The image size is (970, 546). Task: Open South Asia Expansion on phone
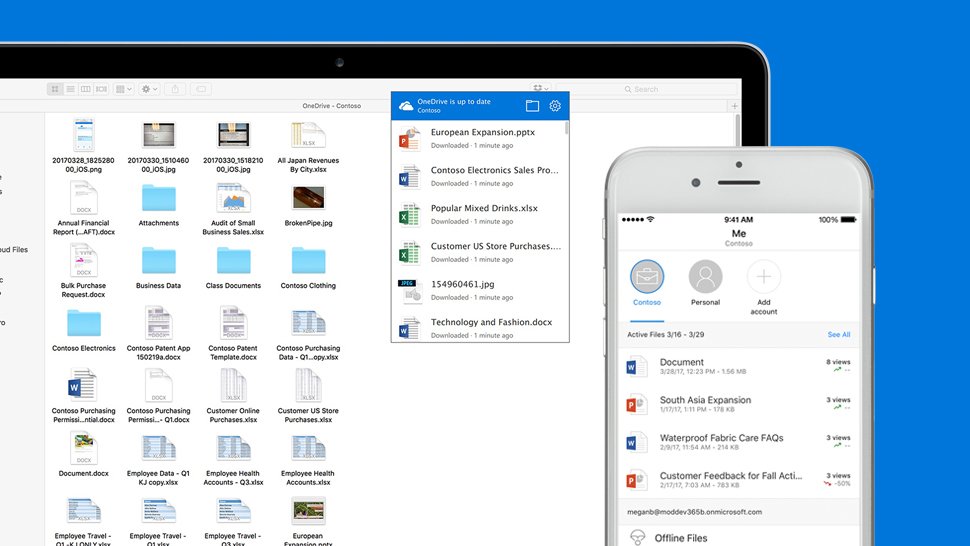pos(739,404)
